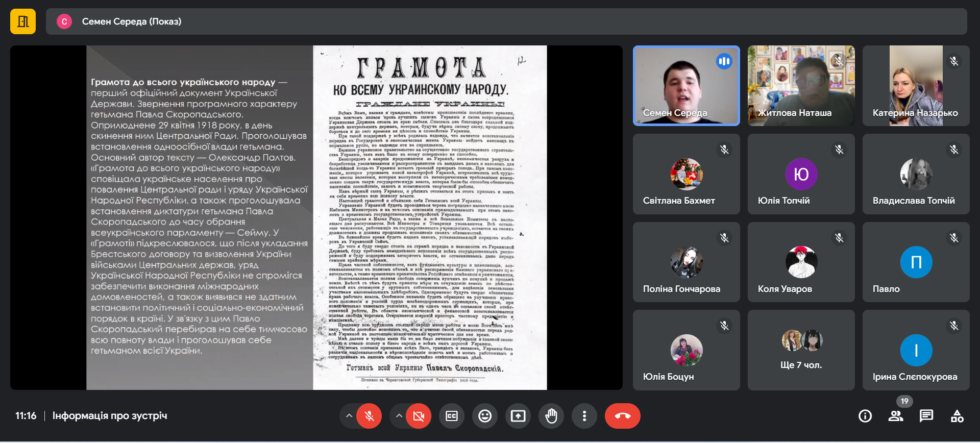The height and width of the screenshot is (443, 980).
Task: Click the yellow company building icon
Action: [23, 21]
